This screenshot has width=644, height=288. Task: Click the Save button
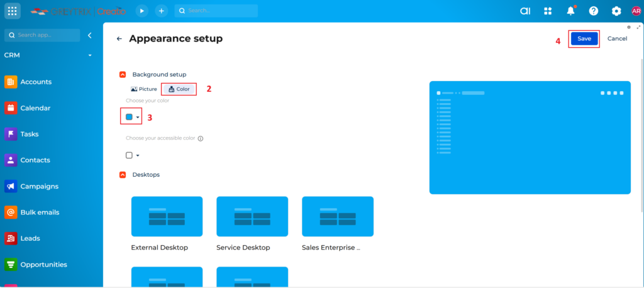coord(584,38)
